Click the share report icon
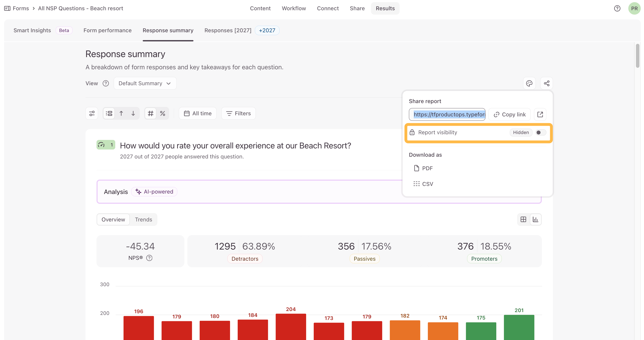The width and height of the screenshot is (644, 340). coord(546,83)
